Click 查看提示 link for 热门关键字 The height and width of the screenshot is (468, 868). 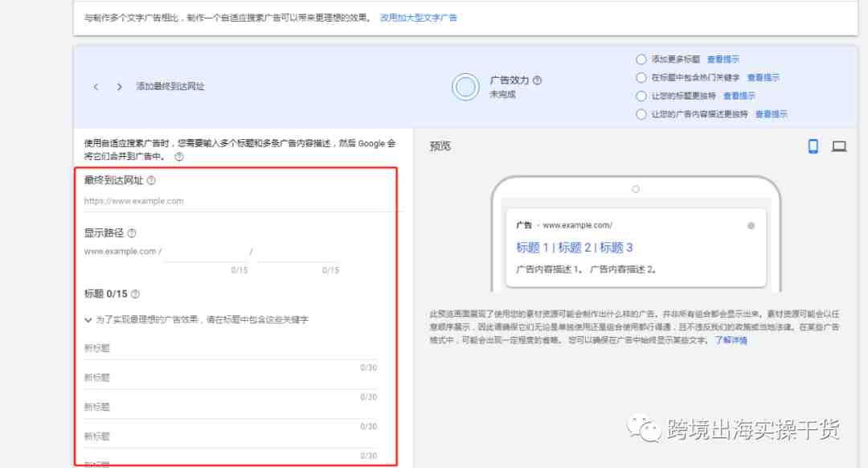[763, 77]
